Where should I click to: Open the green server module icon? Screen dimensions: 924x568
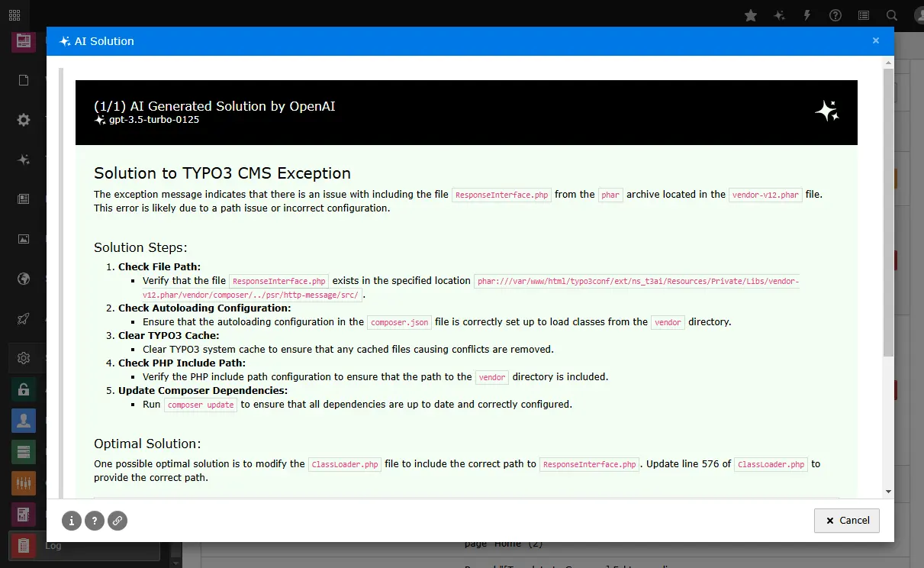(x=24, y=452)
